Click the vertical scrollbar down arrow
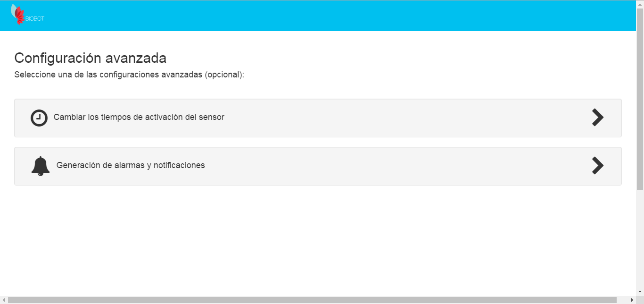 coord(640,292)
